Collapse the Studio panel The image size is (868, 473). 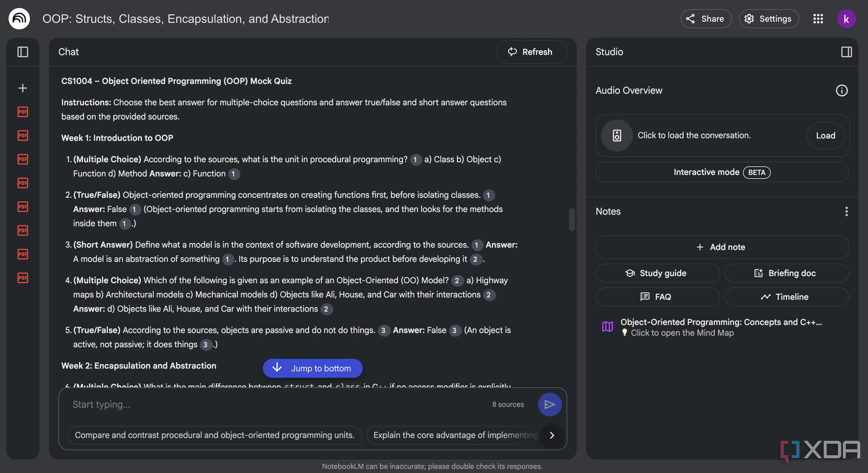point(846,52)
